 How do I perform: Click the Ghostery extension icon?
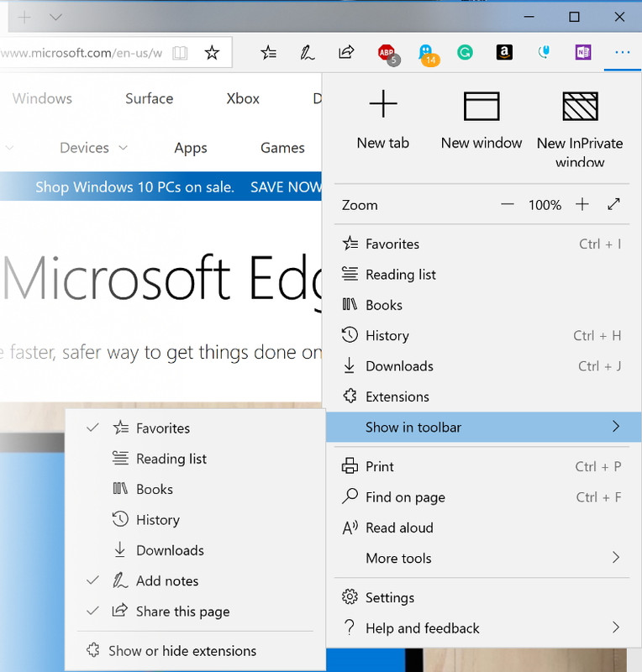pos(427,55)
